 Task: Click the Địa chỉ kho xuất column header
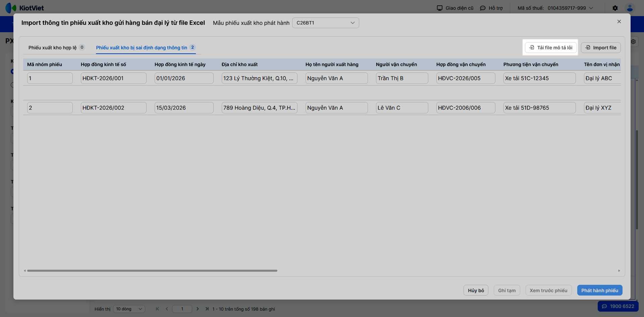click(x=239, y=64)
